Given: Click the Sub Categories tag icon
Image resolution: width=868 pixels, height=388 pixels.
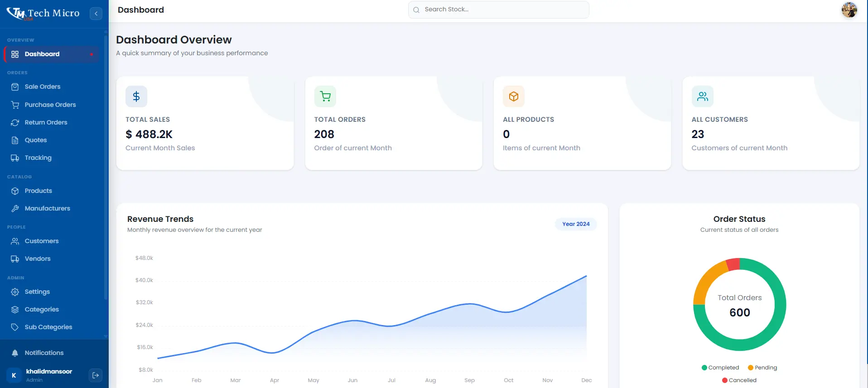Looking at the screenshot, I should click(15, 327).
